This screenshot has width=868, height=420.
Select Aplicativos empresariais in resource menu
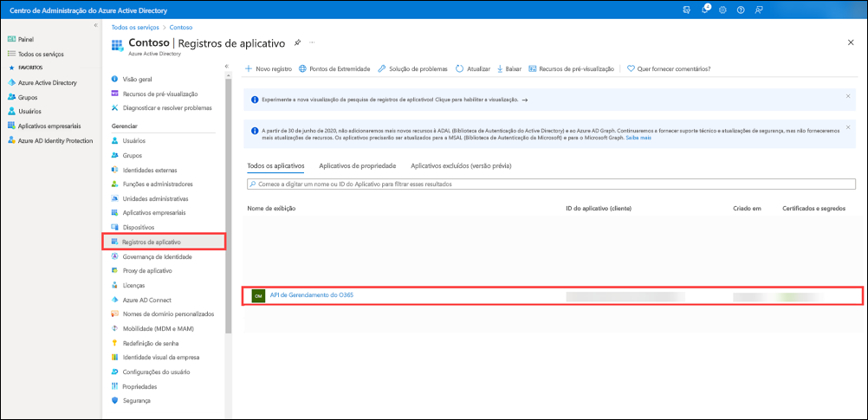coord(153,212)
